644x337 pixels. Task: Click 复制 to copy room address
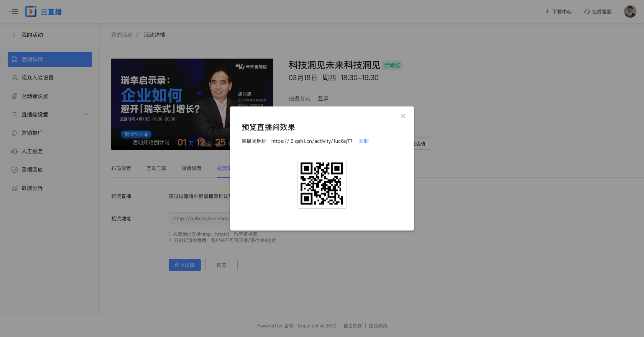coord(364,141)
